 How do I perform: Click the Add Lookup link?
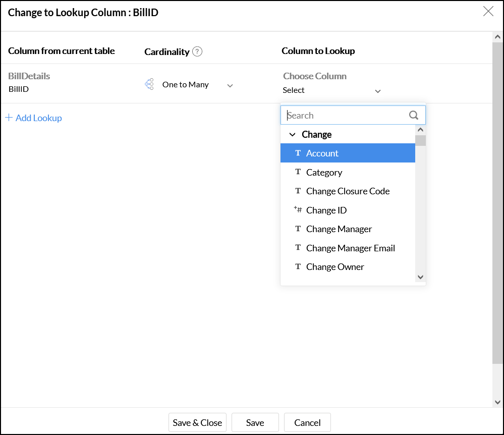point(34,118)
